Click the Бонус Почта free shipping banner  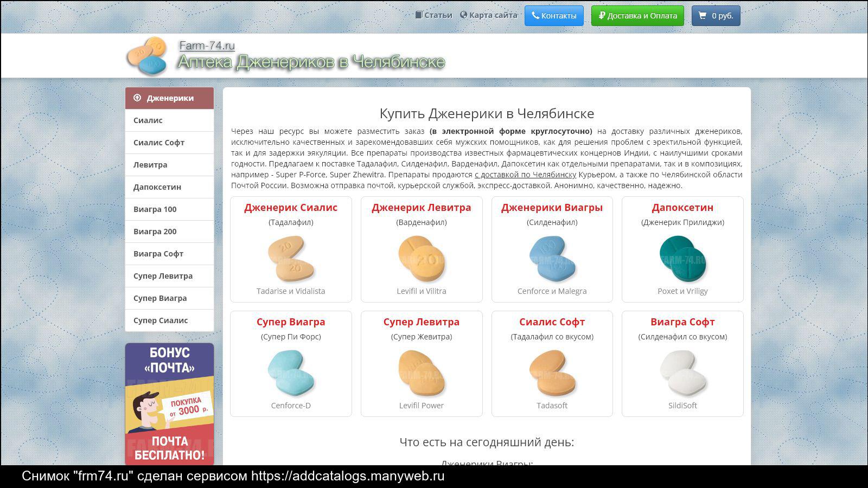click(169, 404)
